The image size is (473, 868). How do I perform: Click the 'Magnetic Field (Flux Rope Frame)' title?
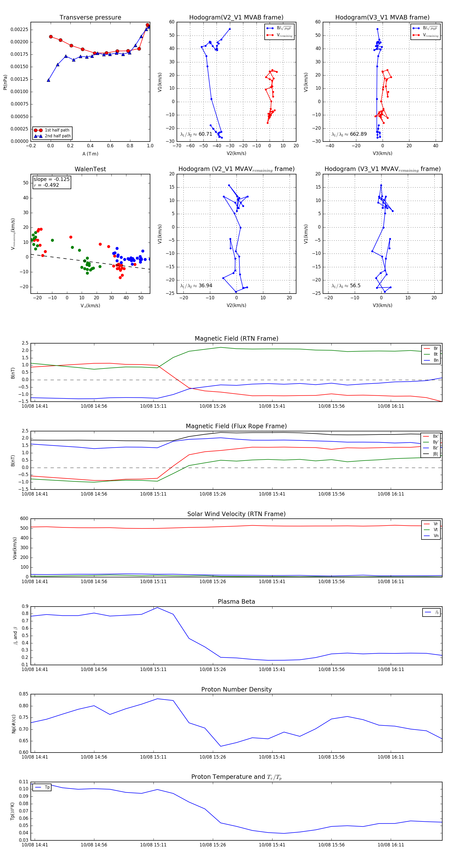[236, 426]
